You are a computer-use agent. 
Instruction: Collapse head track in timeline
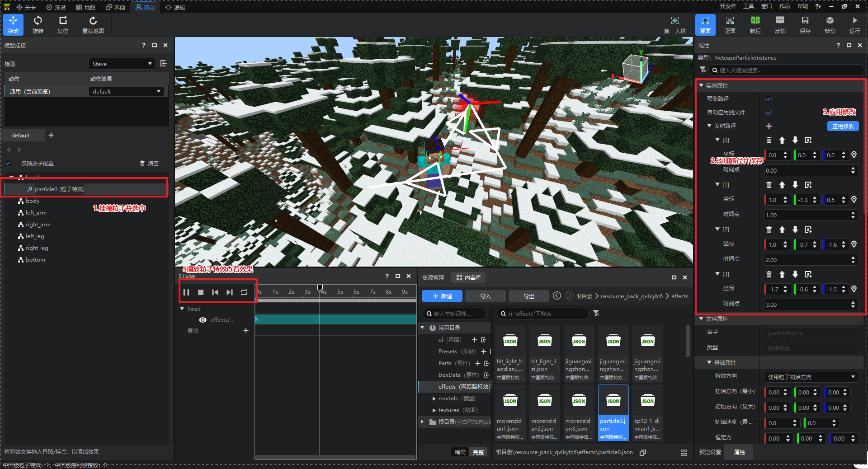[182, 309]
